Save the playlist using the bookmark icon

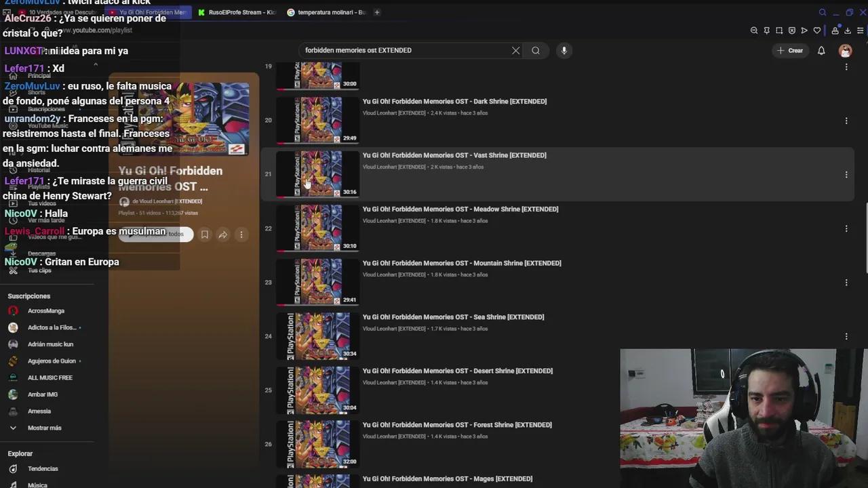coord(205,234)
